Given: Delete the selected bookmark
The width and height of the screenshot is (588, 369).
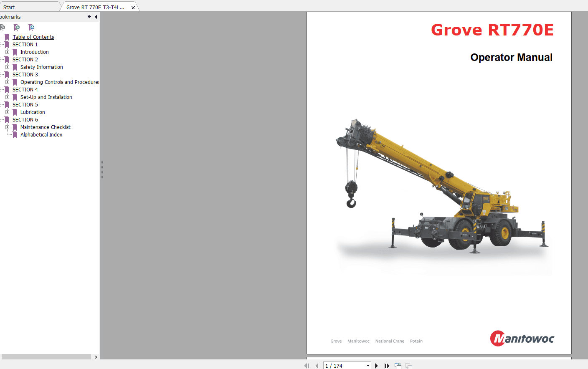Looking at the screenshot, I should [3, 28].
